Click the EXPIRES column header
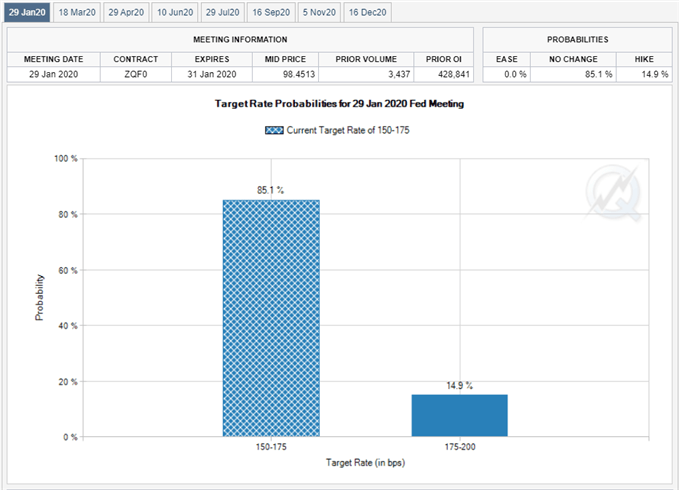679x490 pixels. point(212,59)
